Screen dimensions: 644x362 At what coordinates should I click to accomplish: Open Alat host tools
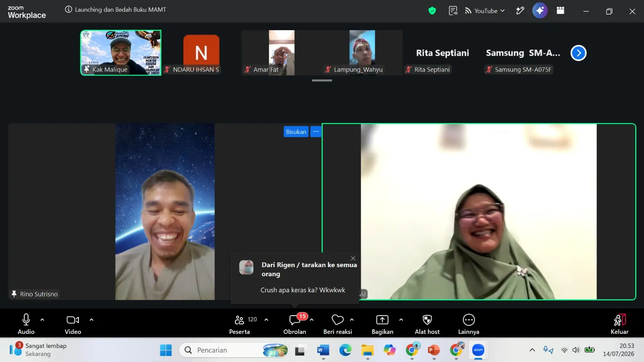427,324
